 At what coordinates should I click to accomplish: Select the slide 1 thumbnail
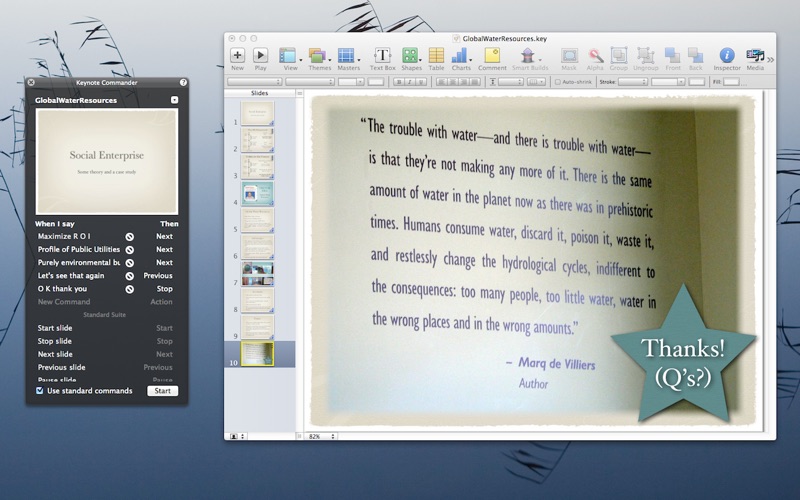coord(257,113)
